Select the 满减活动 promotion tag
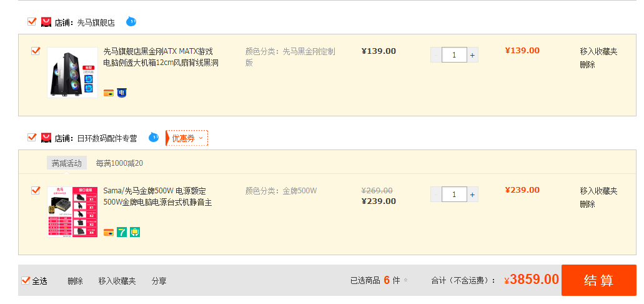The image size is (644, 304). [x=67, y=163]
